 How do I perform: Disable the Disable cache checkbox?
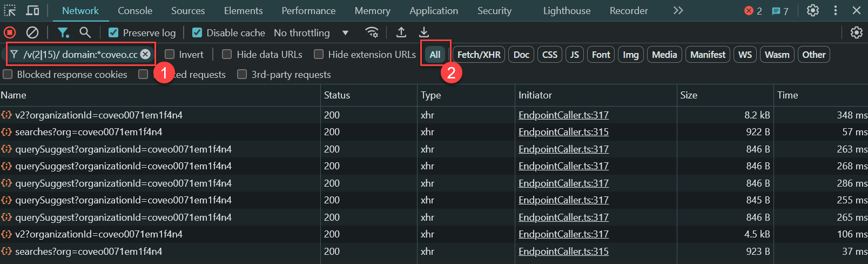point(197,33)
